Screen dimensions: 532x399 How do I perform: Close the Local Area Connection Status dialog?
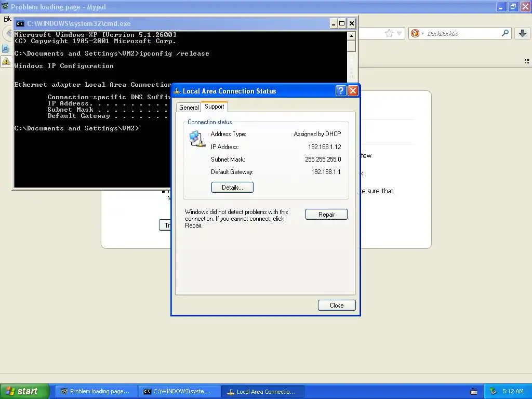[337, 305]
